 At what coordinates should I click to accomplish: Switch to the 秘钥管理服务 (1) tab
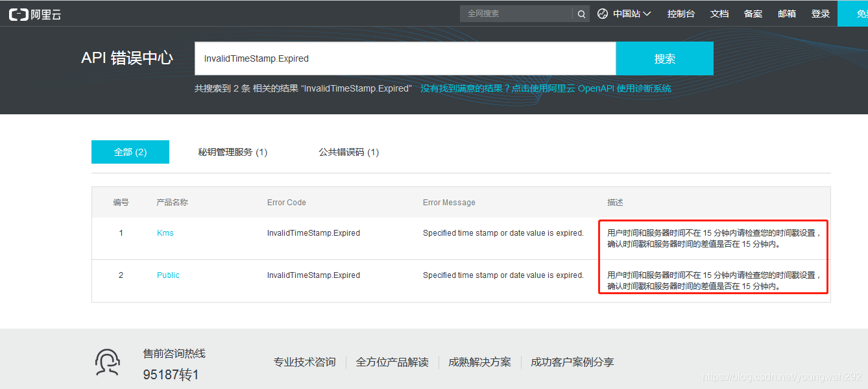232,151
